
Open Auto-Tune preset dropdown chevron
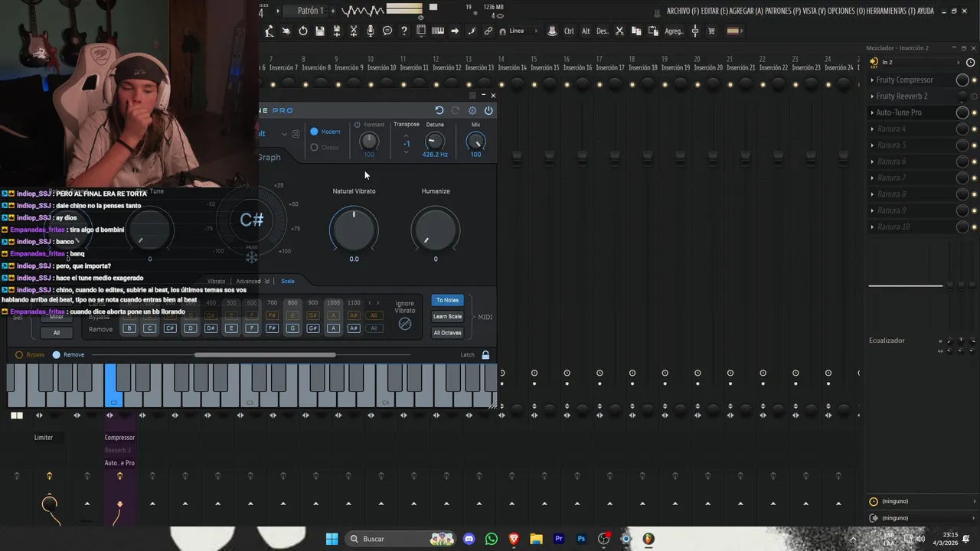(284, 134)
